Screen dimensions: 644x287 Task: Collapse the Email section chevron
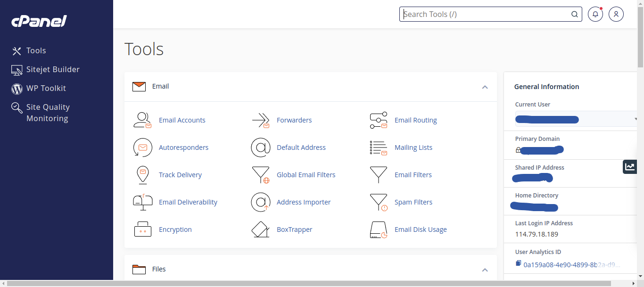point(485,87)
